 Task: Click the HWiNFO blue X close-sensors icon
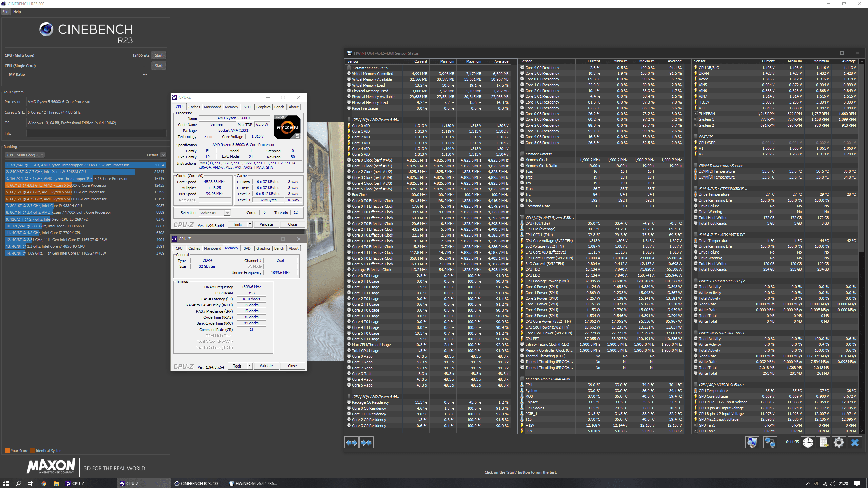(x=854, y=443)
